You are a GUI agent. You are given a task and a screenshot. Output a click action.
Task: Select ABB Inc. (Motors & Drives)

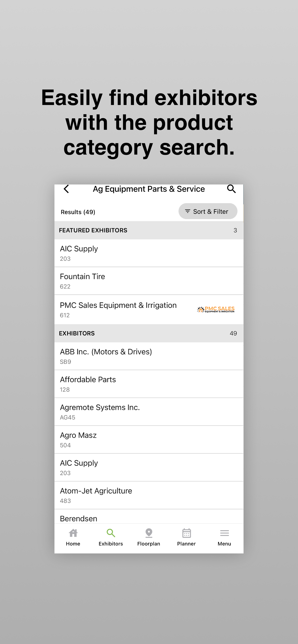coord(149,356)
